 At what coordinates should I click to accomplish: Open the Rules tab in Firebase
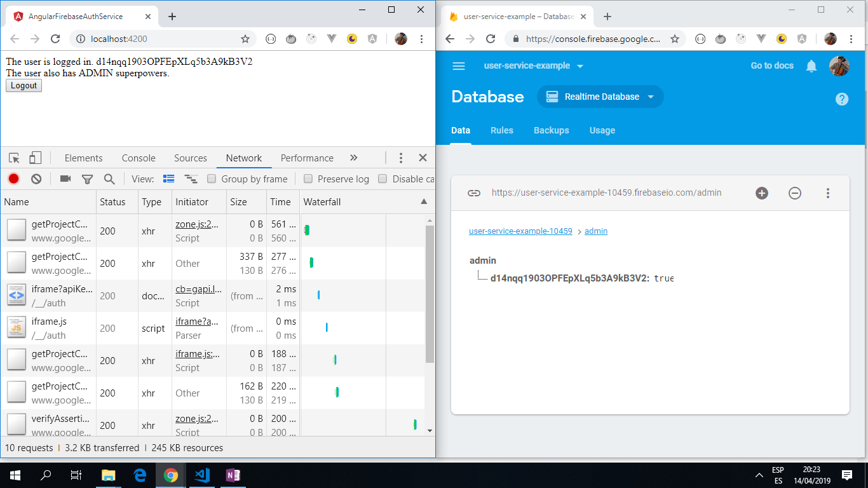(x=502, y=130)
